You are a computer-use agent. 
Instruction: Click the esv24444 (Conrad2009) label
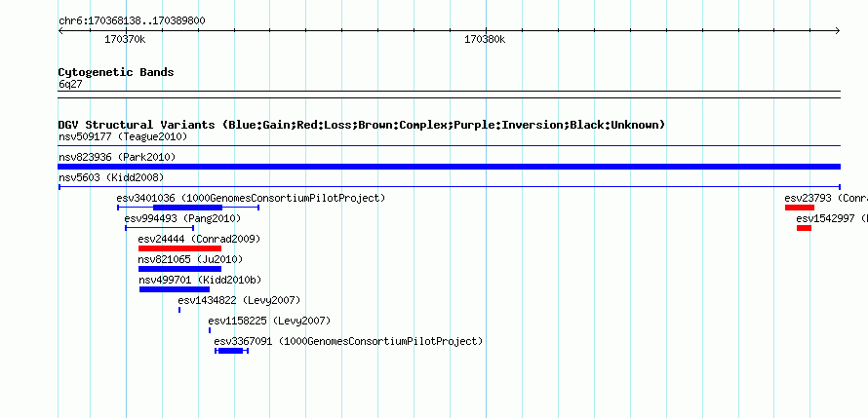(199, 239)
